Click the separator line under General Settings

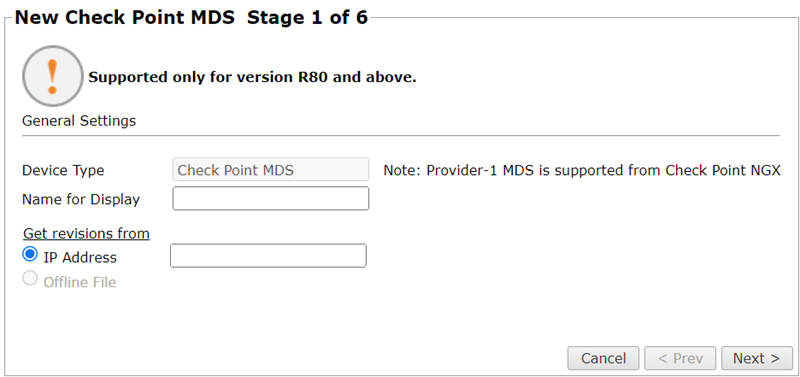401,136
